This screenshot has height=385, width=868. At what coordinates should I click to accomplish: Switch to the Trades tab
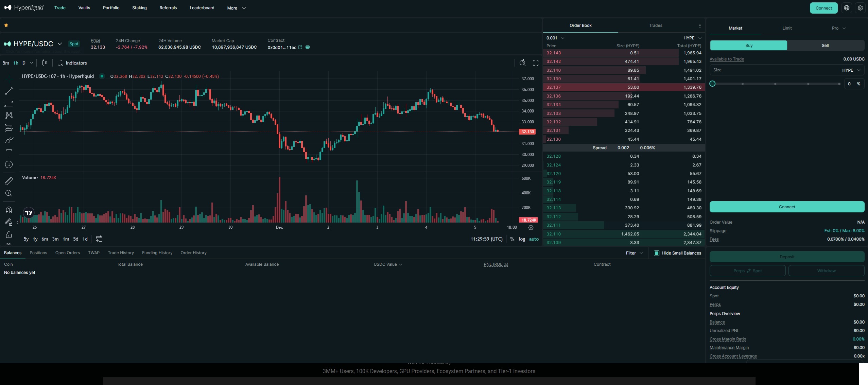[656, 25]
